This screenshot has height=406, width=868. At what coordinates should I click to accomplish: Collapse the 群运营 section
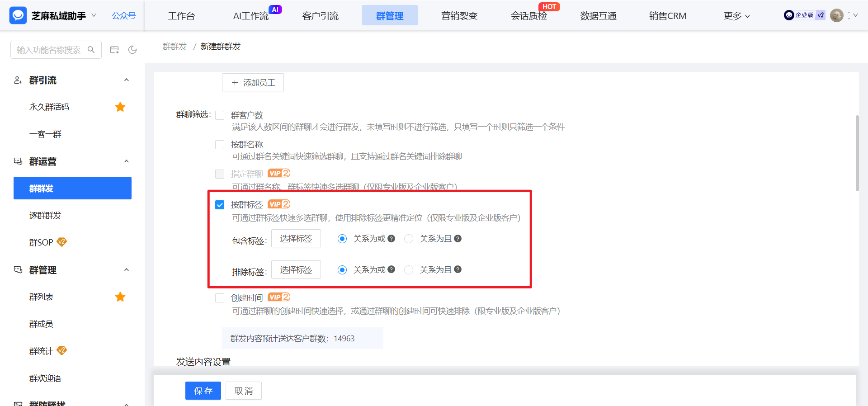[127, 161]
